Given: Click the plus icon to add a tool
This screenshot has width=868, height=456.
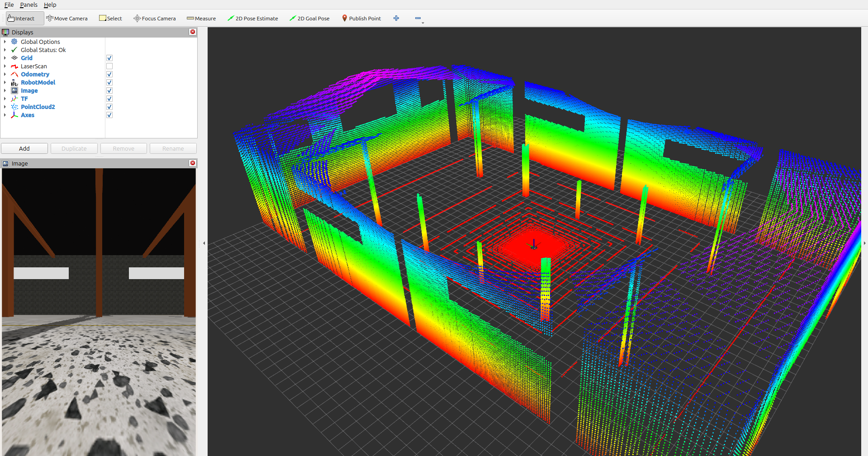Looking at the screenshot, I should coord(396,18).
